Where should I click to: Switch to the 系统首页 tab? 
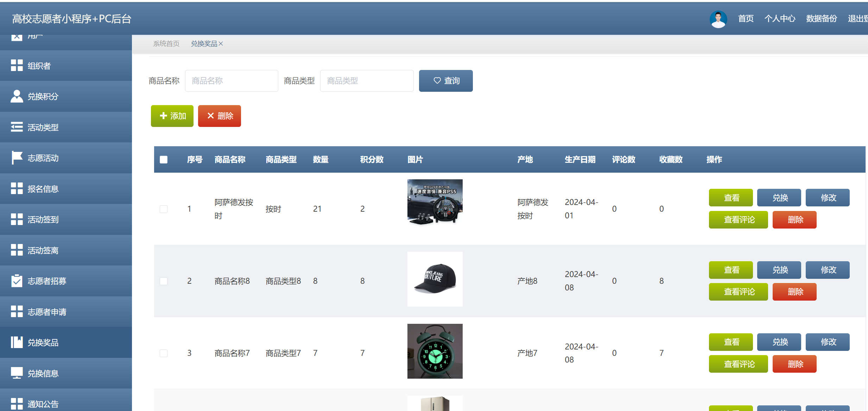[166, 44]
